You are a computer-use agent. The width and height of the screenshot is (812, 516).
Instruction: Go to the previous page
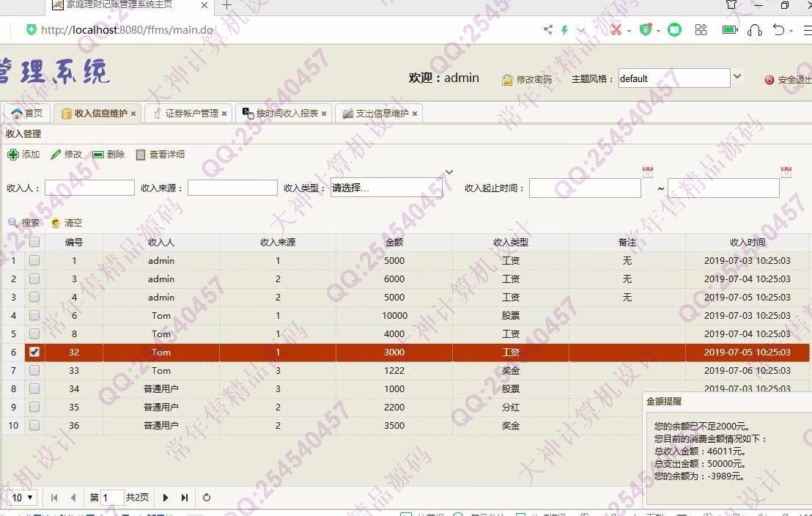click(73, 498)
